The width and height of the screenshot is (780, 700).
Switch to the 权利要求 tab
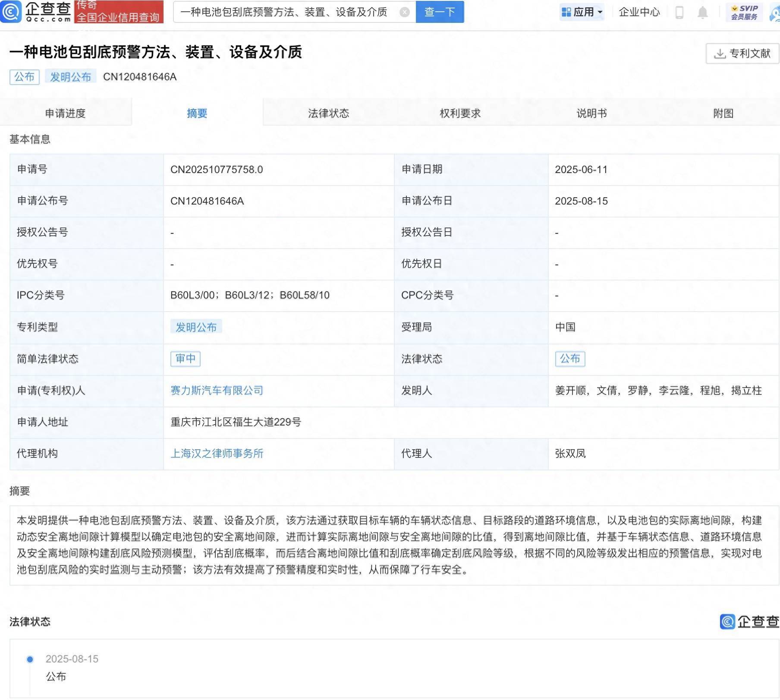coord(459,114)
